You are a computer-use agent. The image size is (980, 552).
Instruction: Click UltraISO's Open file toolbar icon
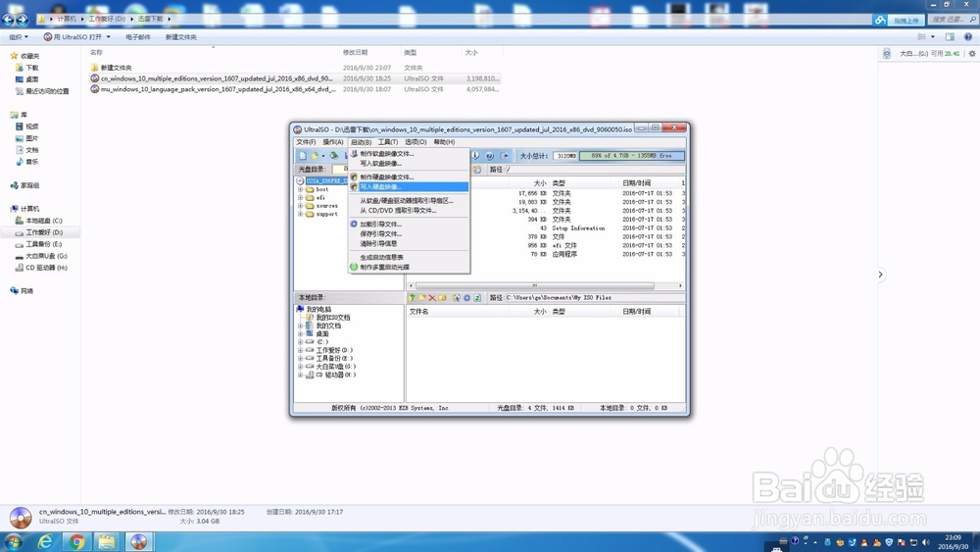pos(315,156)
